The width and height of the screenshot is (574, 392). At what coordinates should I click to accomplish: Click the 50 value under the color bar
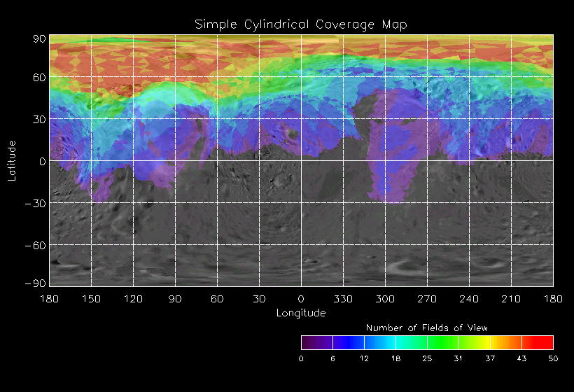pos(553,358)
